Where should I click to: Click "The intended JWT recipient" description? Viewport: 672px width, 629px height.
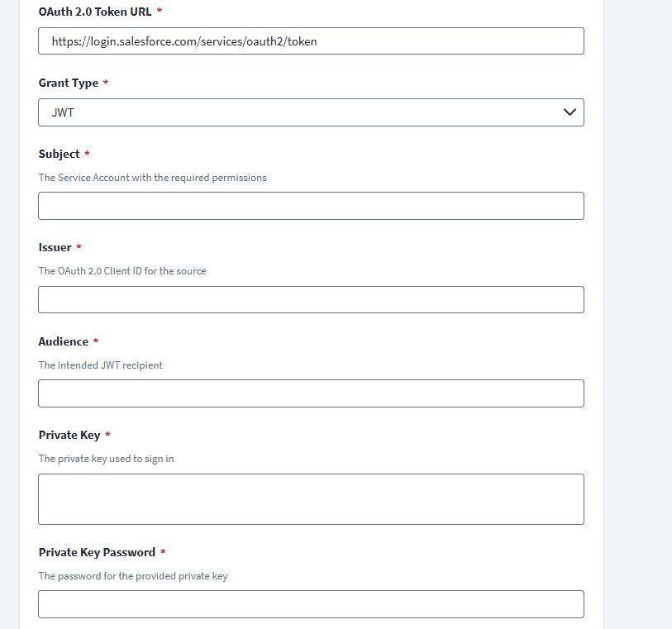click(x=101, y=365)
